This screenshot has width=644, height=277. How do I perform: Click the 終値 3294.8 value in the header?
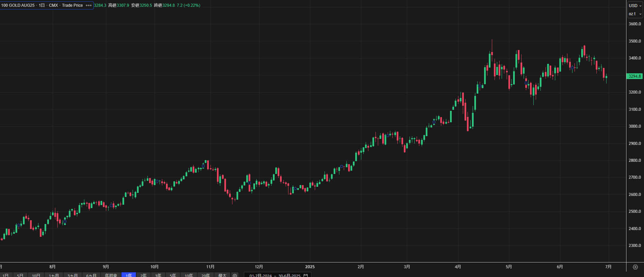(164, 5)
